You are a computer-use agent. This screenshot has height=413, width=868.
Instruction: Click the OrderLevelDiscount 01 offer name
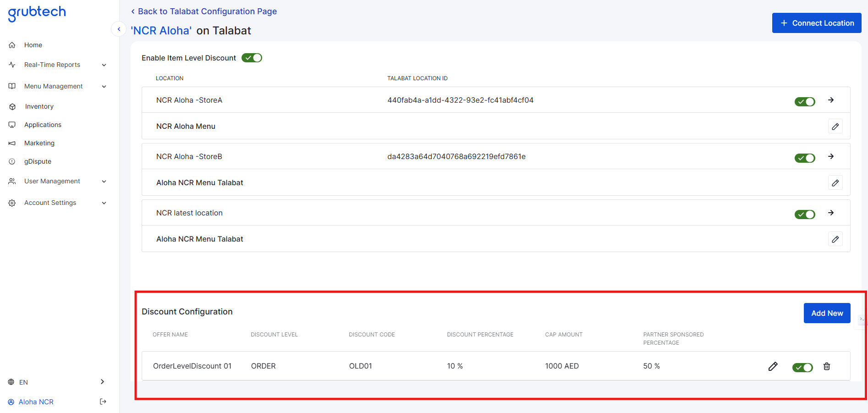click(192, 366)
